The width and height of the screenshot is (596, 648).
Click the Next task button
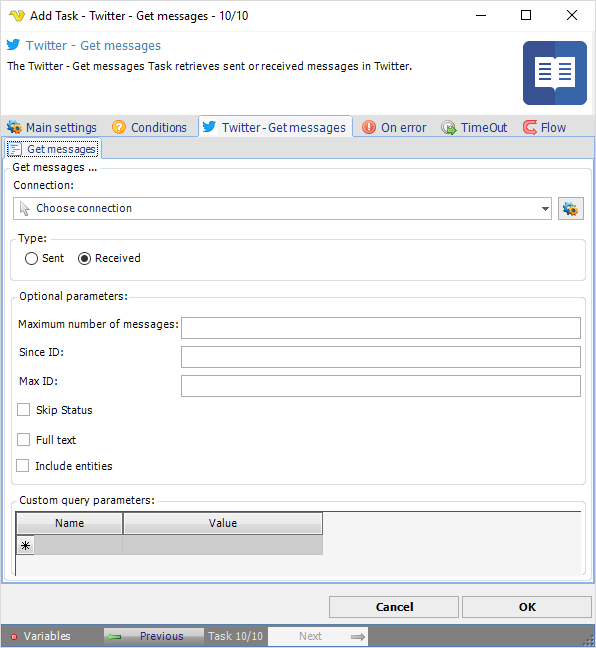coord(318,636)
